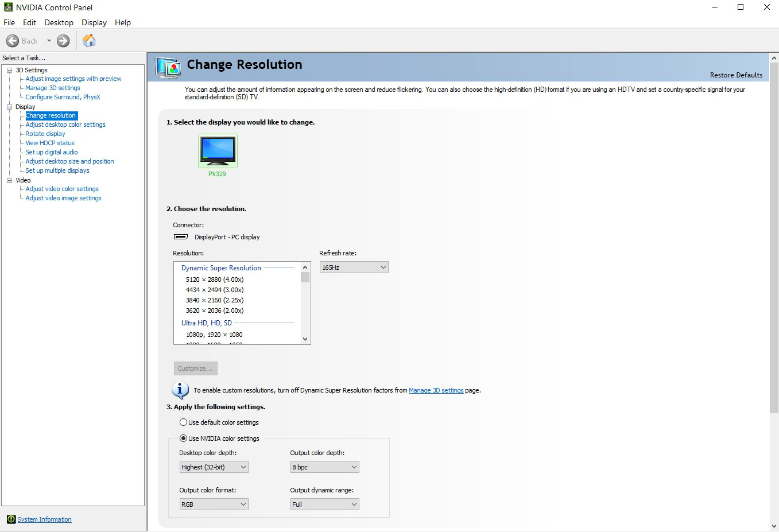Screen dimensions: 779x532
Task: Open Set up multiple displays task
Action: point(57,170)
